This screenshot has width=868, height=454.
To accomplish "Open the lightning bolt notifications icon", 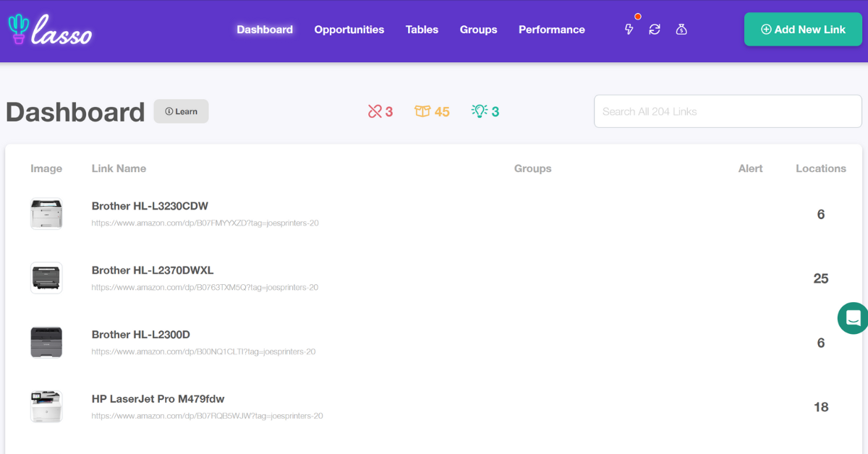I will pyautogui.click(x=629, y=30).
